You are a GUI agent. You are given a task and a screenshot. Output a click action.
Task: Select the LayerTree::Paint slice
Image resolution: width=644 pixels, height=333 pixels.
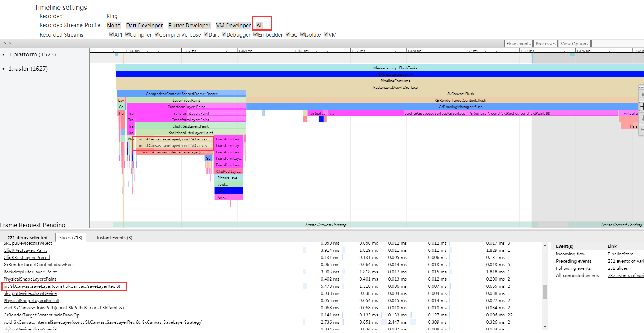pyautogui.click(x=186, y=100)
